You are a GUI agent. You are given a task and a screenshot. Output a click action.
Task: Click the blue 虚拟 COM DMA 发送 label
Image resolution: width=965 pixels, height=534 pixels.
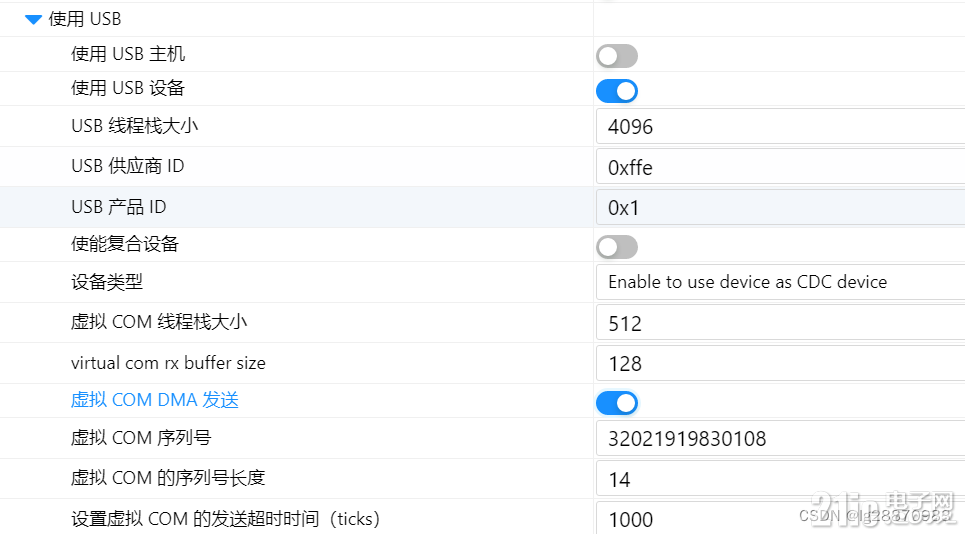click(154, 400)
